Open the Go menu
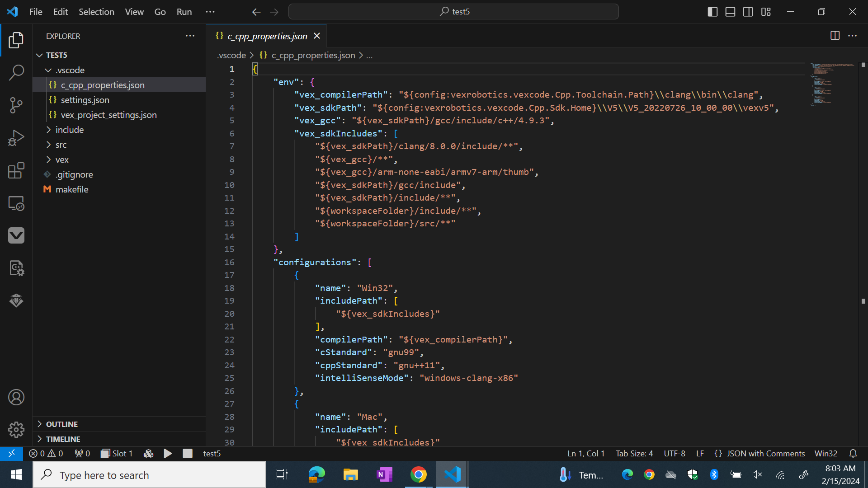The width and height of the screenshot is (868, 488). tap(160, 12)
